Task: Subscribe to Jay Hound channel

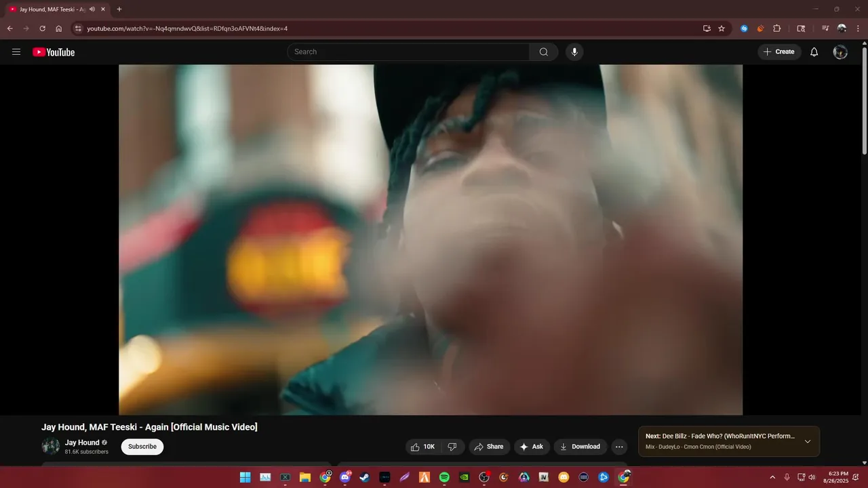Action: coord(142,447)
